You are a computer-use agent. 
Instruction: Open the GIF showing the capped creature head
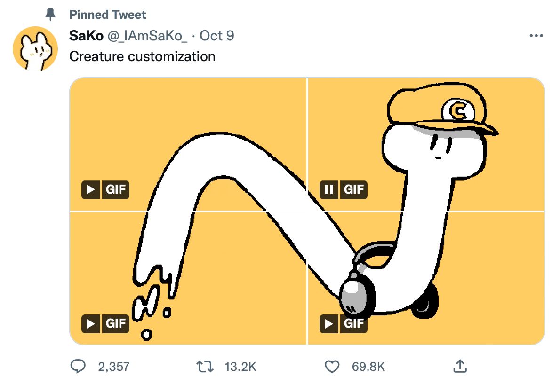(426, 144)
